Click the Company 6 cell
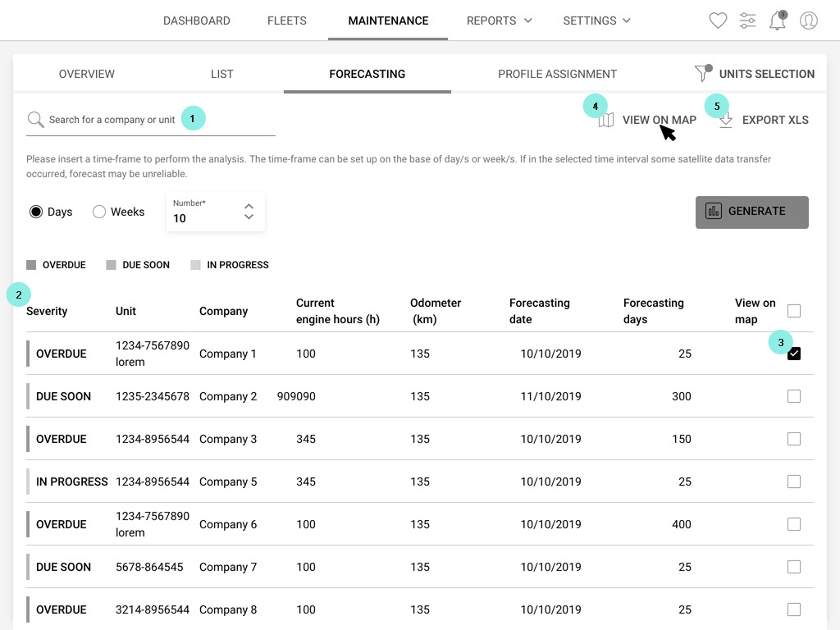Image resolution: width=840 pixels, height=630 pixels. click(x=228, y=524)
